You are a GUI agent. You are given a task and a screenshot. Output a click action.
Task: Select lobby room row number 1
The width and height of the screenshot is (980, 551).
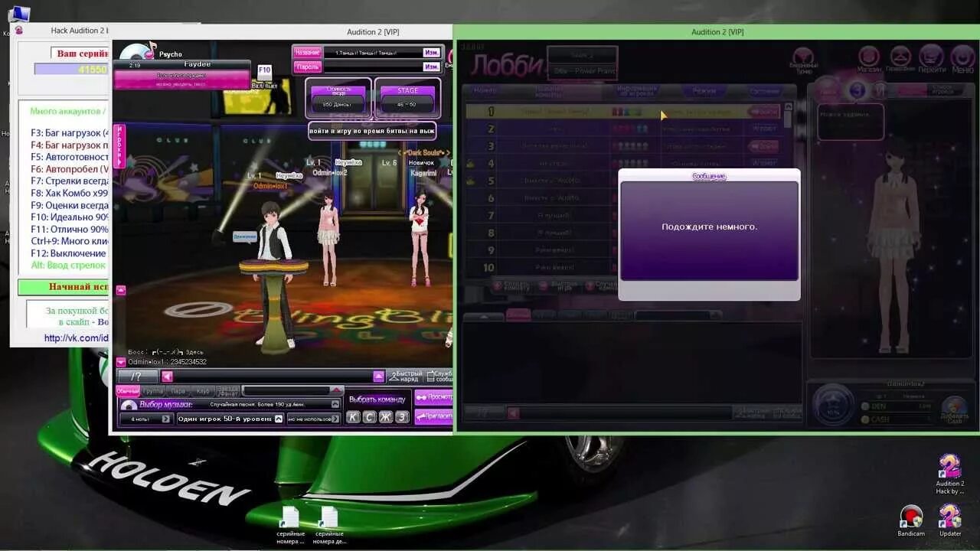(x=624, y=112)
